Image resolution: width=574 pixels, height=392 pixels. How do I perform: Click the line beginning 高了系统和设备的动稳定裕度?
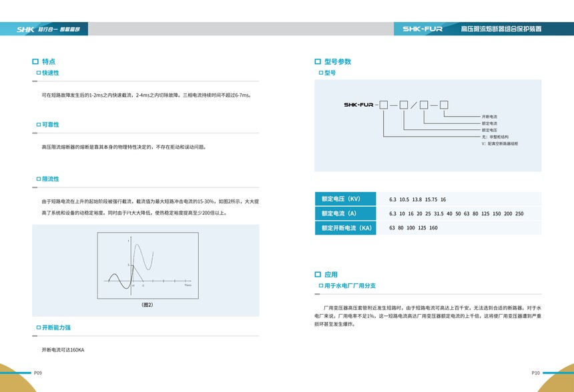134,213
